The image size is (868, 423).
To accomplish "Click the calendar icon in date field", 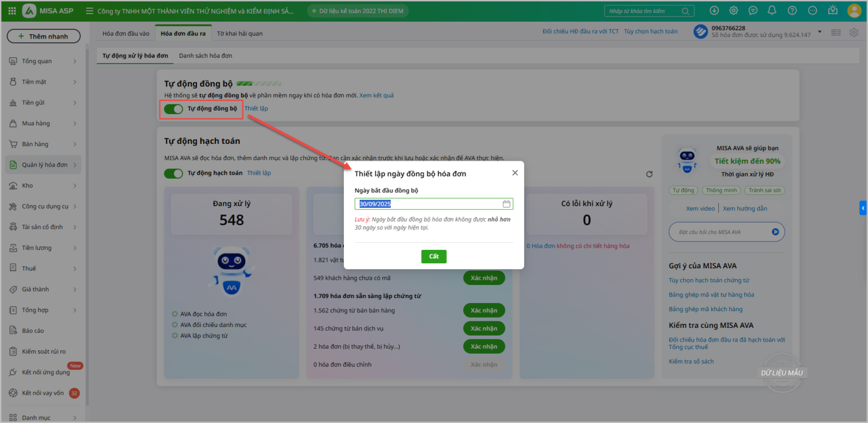I will [x=506, y=204].
